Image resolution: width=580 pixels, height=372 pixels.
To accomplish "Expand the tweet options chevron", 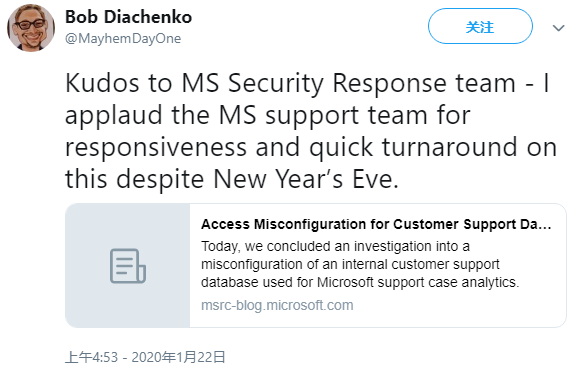I will [x=558, y=28].
